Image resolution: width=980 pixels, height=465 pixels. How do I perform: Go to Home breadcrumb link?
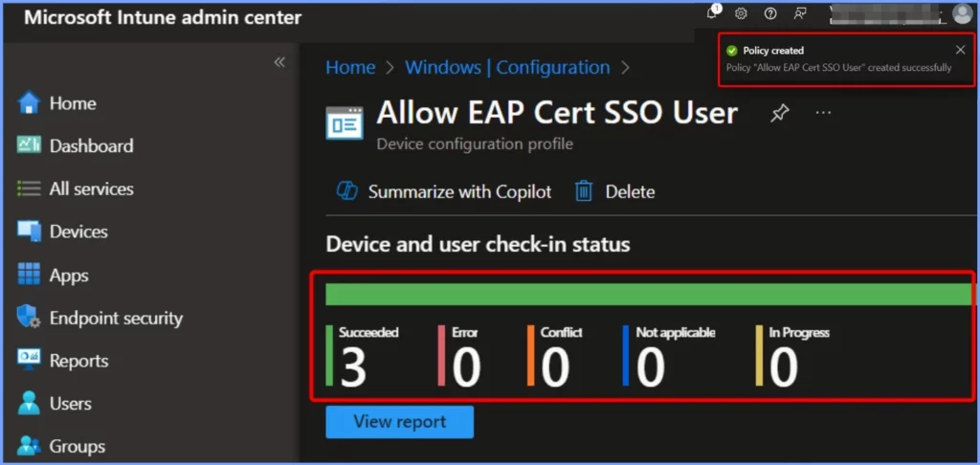point(350,68)
